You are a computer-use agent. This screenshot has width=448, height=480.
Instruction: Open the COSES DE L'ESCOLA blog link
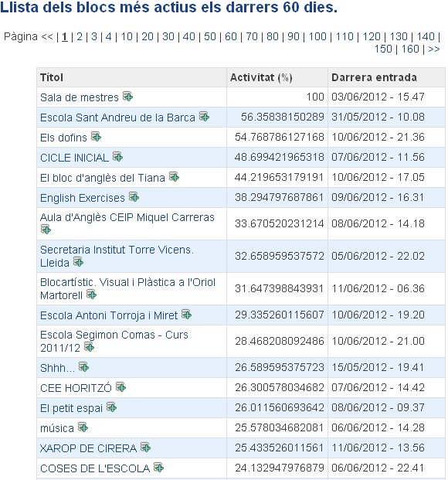pyautogui.click(x=95, y=468)
